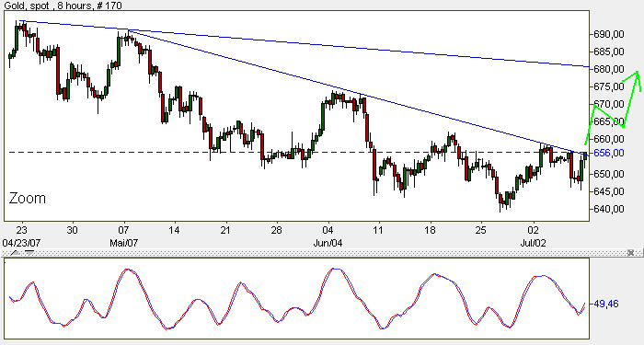Image resolution: width=644 pixels, height=345 pixels.
Task: Click the 645,00 price axis label
Action: 609,191
